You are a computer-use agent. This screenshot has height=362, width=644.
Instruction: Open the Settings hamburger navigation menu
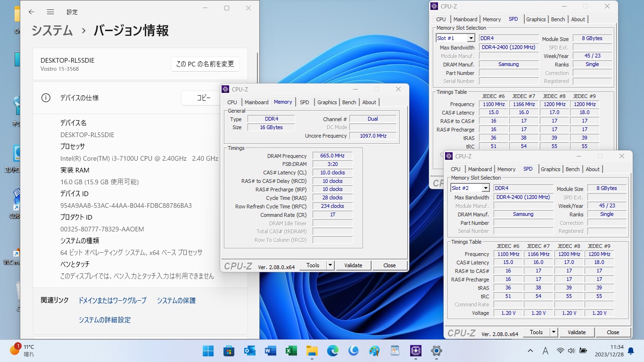coord(50,12)
